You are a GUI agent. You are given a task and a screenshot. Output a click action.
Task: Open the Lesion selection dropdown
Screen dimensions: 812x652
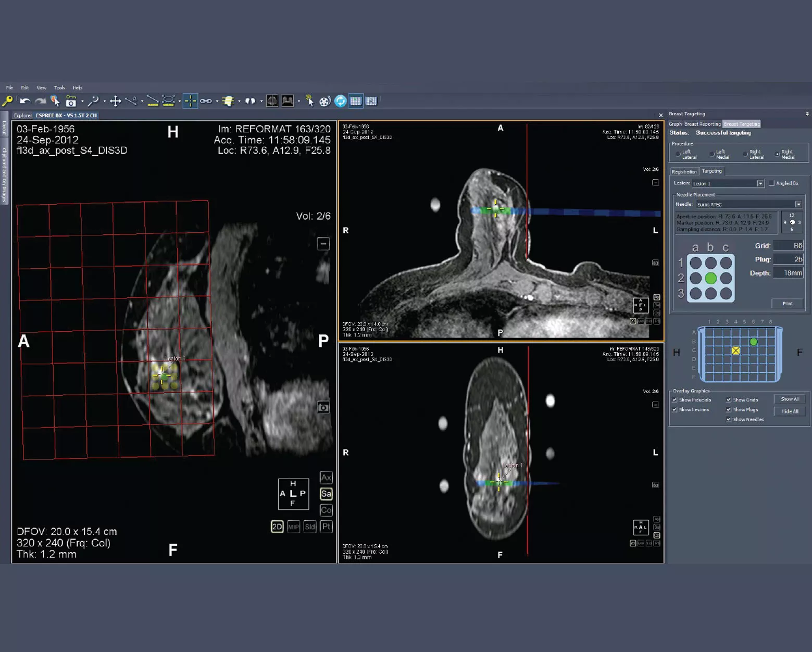(760, 183)
